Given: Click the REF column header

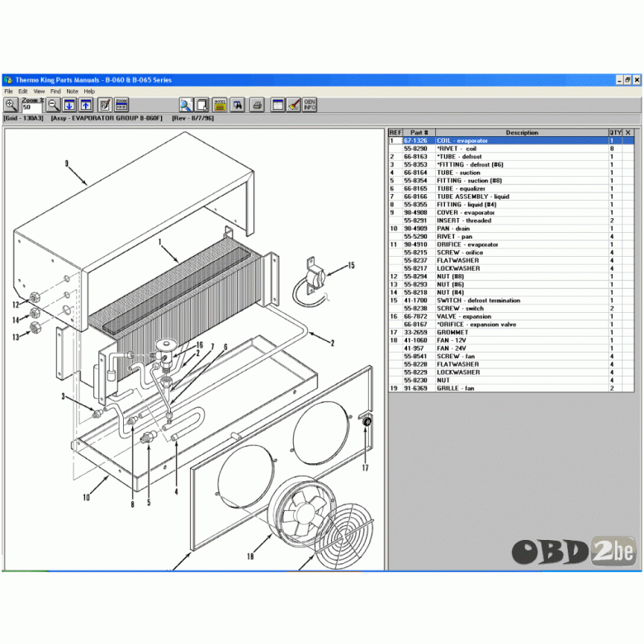Looking at the screenshot, I should [x=395, y=133].
